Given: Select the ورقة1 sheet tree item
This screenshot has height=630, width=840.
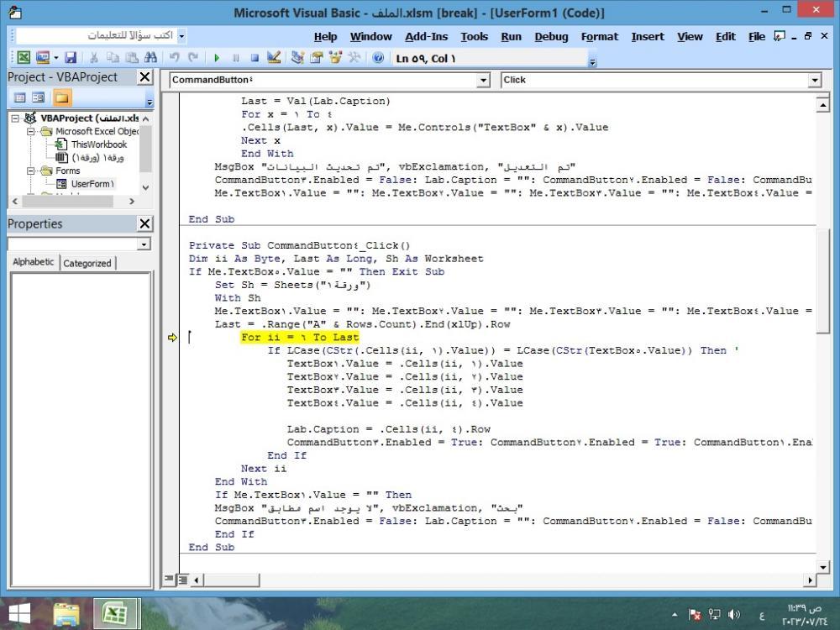Looking at the screenshot, I should coord(97,158).
